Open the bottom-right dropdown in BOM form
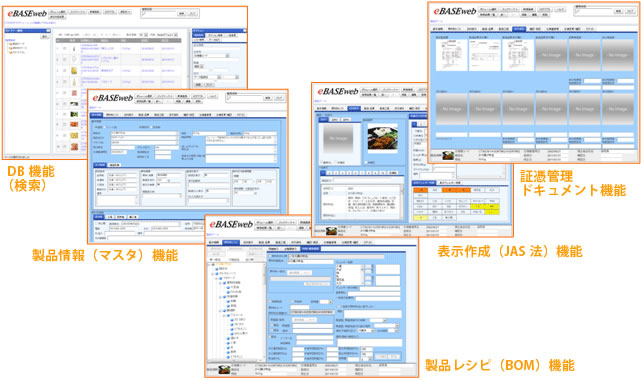641x380 pixels. click(x=364, y=359)
